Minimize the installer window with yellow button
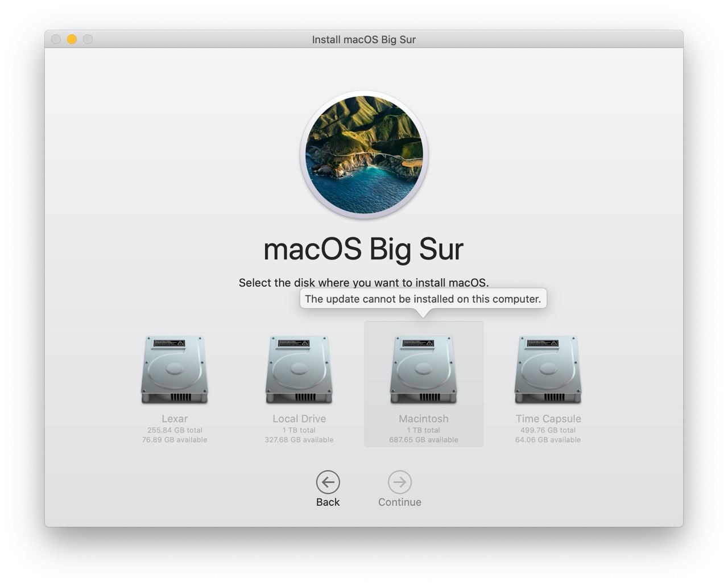The width and height of the screenshot is (728, 586). point(72,39)
